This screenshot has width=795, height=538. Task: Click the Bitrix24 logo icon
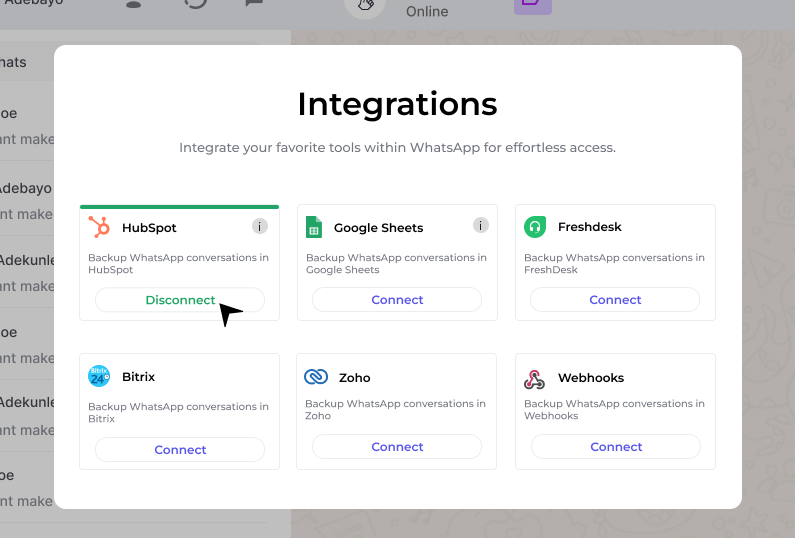[99, 376]
